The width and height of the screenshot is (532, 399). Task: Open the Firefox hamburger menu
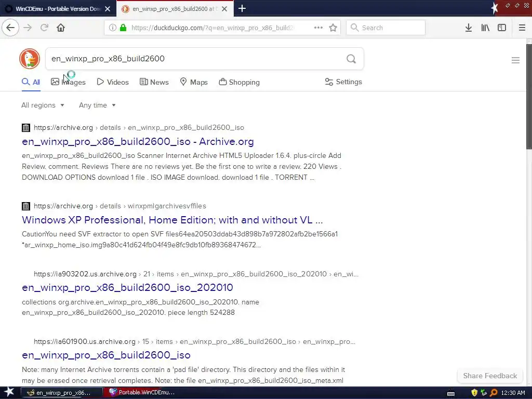tap(522, 28)
